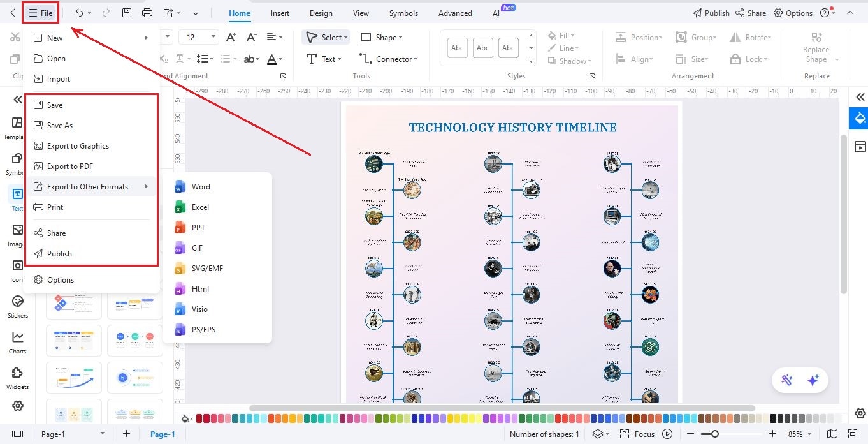
Task: Select the Page-1 tab at bottom
Action: 163,434
